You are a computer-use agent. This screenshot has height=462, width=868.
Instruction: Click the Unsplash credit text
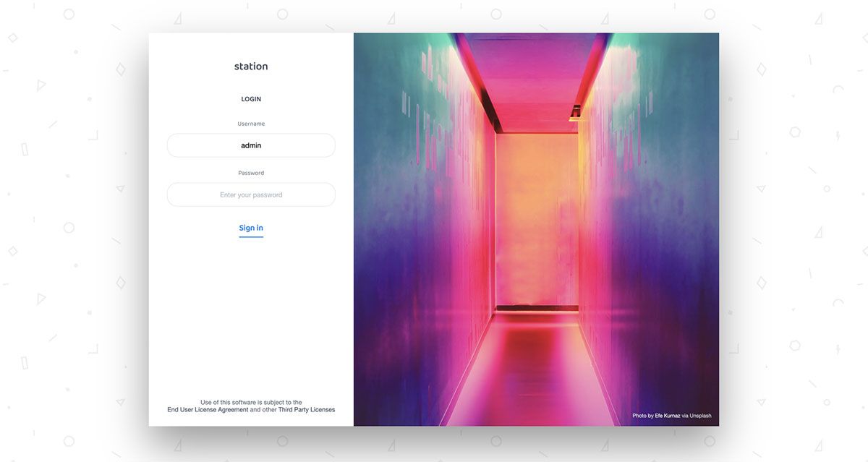[700, 416]
